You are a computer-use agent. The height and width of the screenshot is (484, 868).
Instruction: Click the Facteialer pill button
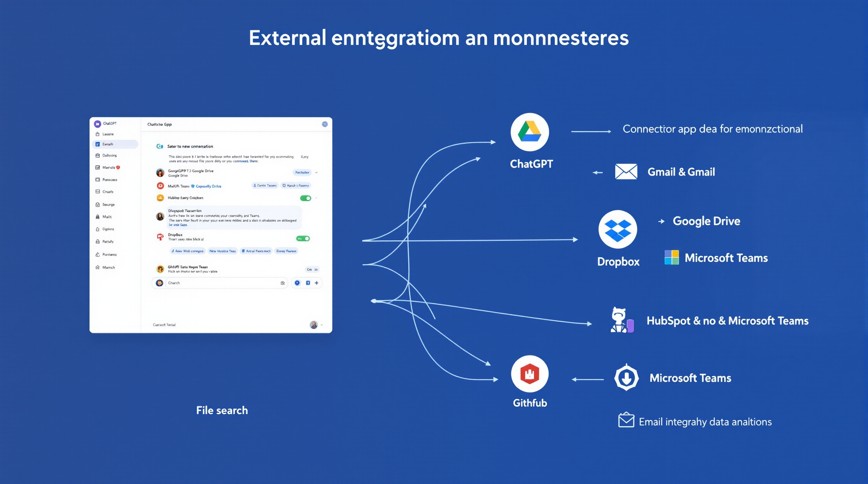[302, 172]
